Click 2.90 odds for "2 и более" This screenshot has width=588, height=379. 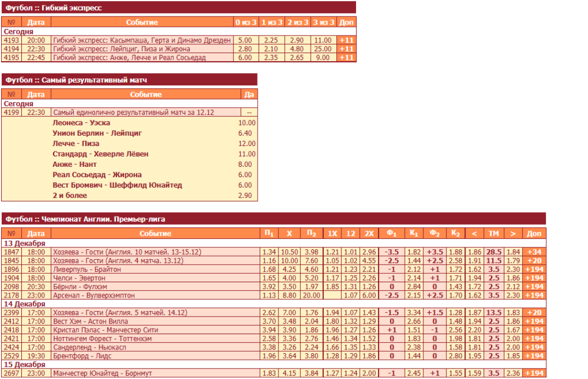(x=246, y=195)
